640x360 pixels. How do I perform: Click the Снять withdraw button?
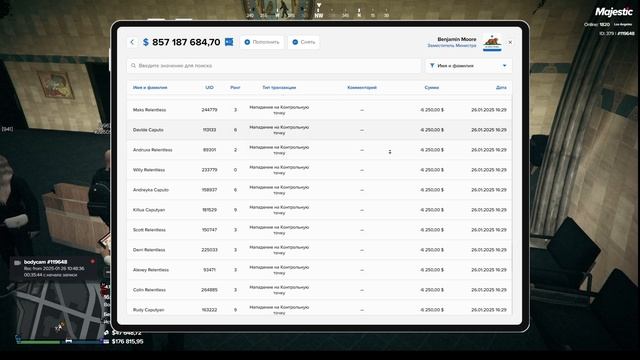point(303,42)
